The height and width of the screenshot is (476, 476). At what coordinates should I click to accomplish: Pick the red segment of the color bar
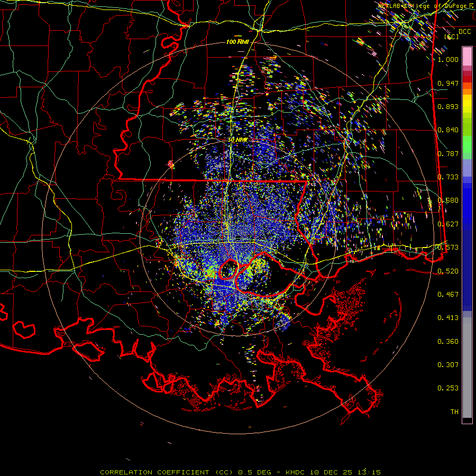tap(467, 79)
